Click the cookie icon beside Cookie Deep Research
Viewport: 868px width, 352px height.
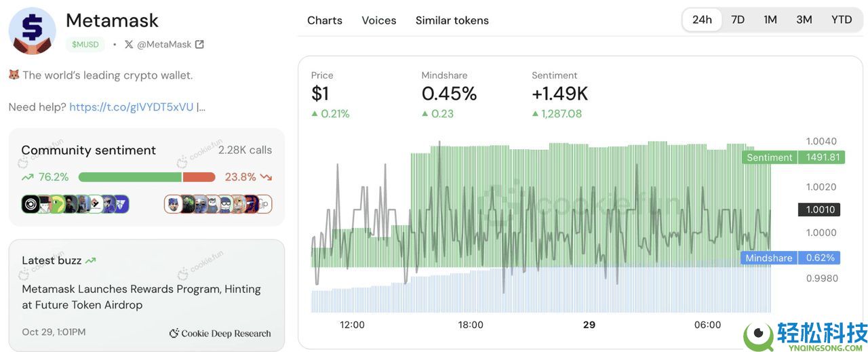click(174, 333)
